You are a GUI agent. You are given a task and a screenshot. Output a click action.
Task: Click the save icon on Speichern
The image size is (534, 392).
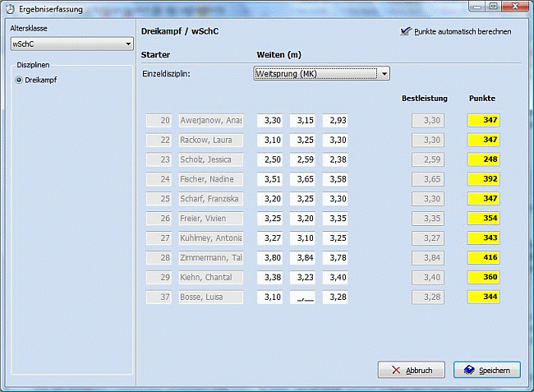[x=466, y=371]
